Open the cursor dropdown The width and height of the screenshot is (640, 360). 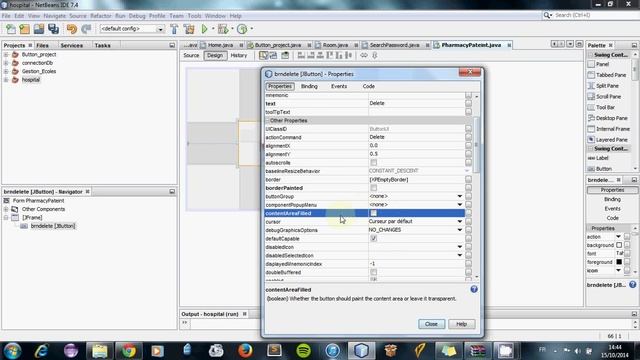tap(460, 221)
